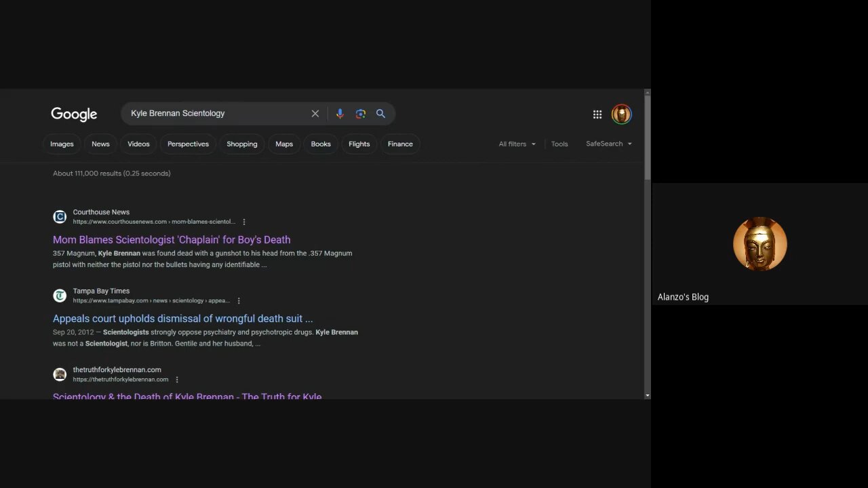Select the Perspectives filter tab

point(188,144)
